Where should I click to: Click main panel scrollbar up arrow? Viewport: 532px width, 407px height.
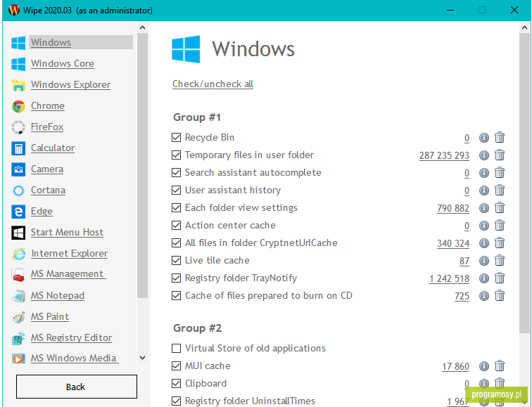pyautogui.click(x=524, y=27)
